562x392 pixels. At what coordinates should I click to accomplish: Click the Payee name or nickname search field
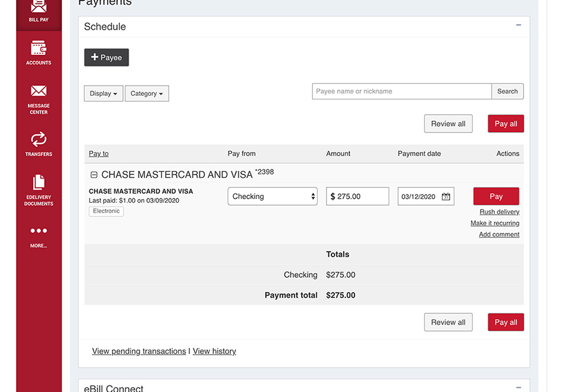[x=402, y=91]
